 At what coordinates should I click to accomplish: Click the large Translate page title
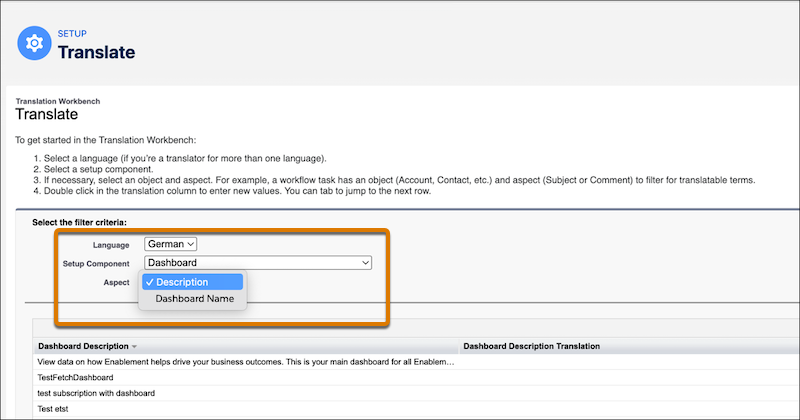click(x=96, y=52)
